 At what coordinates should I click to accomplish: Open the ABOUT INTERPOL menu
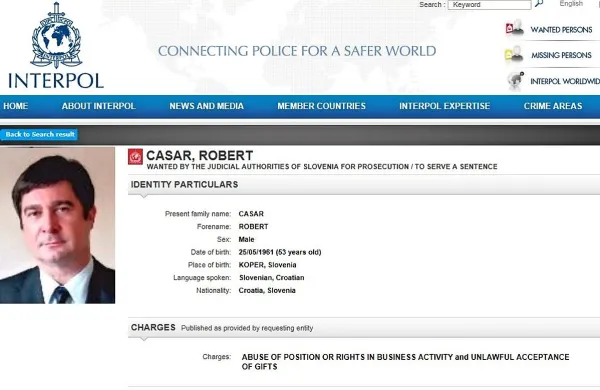[x=99, y=106]
